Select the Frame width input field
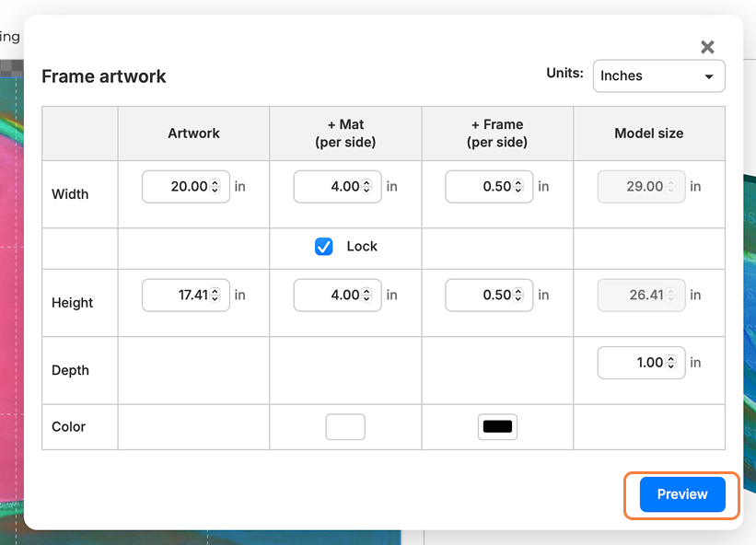 489,187
